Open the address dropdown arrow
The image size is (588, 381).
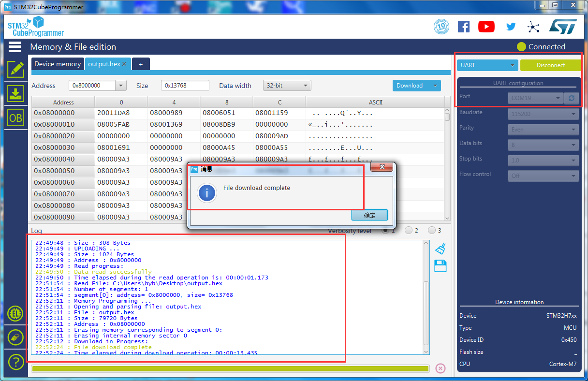(x=121, y=86)
